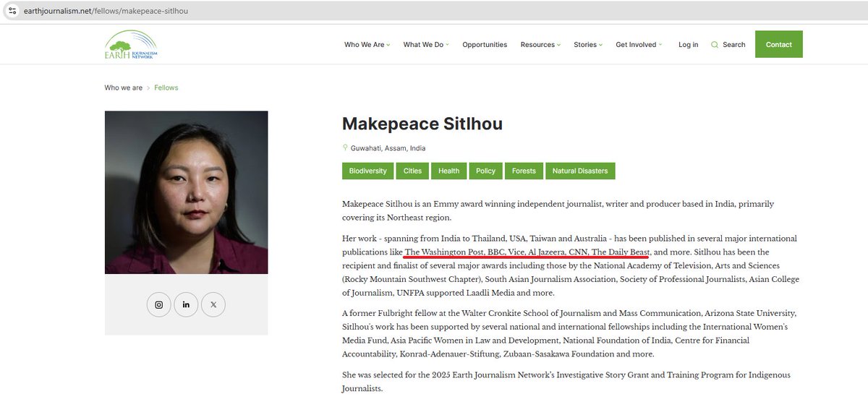Expand the Get Involved menu

click(639, 45)
